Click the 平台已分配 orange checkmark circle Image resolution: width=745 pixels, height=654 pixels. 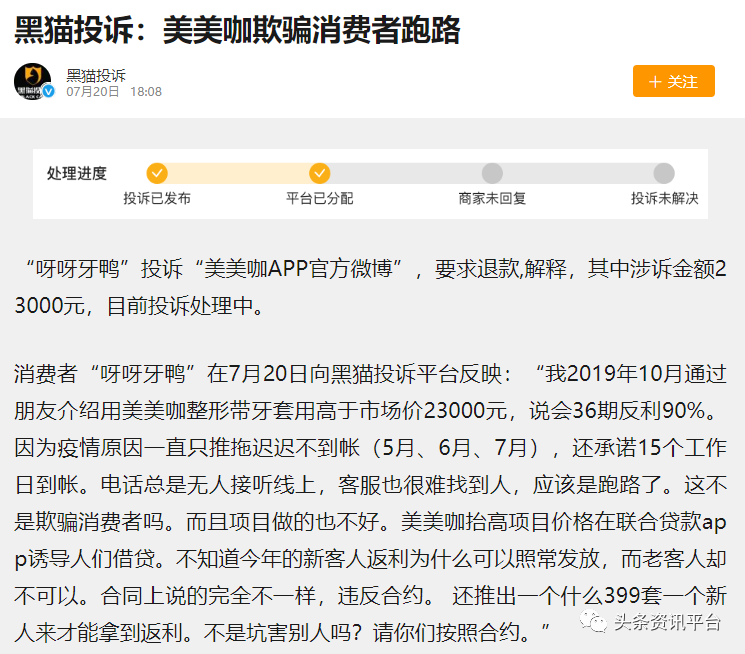[319, 173]
